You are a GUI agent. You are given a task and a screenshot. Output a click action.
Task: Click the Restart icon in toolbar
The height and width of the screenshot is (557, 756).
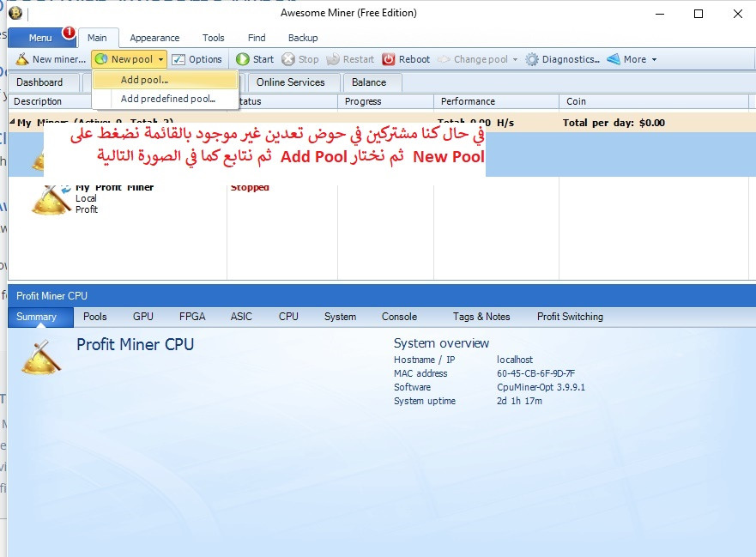333,59
